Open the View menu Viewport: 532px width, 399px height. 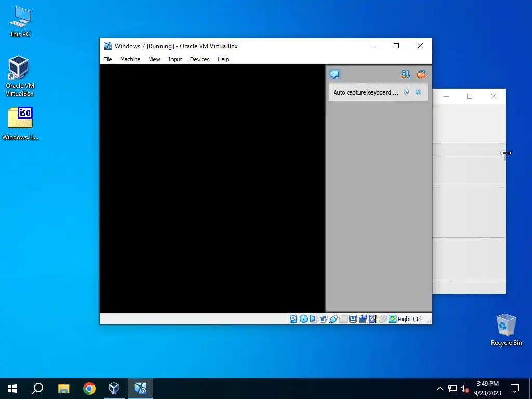(x=154, y=59)
